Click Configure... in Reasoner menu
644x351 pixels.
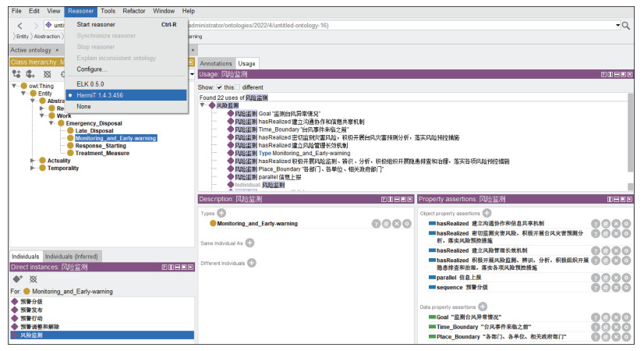pyautogui.click(x=92, y=69)
